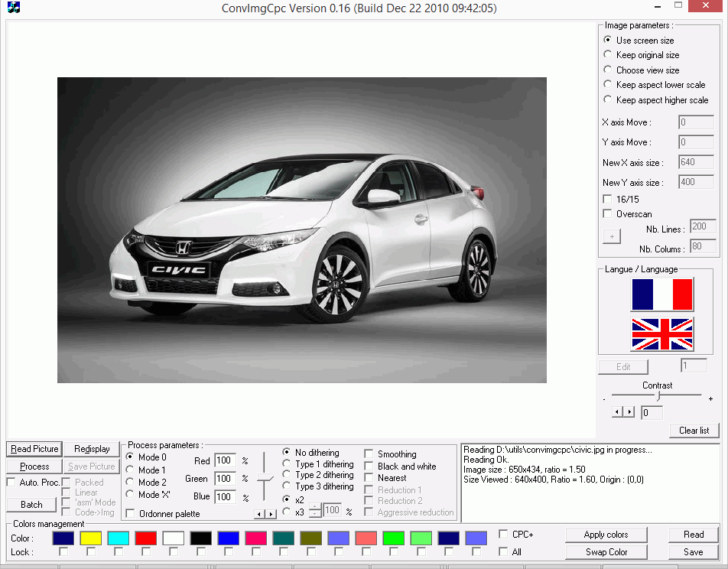728x569 pixels.
Task: Click the Redisplay button
Action: tap(92, 449)
